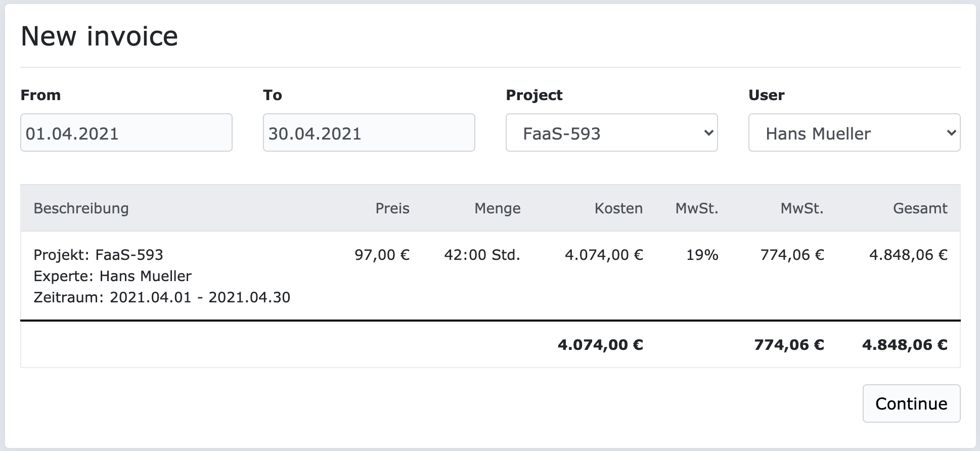Screen dimensions: 980x451
Task: Open the Project dropdown showing FaaS-593
Action: (610, 133)
